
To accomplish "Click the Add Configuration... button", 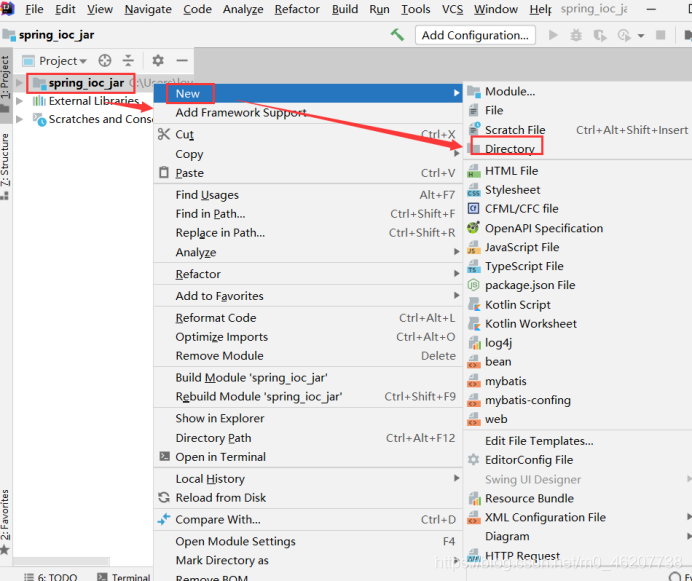I will [x=475, y=35].
